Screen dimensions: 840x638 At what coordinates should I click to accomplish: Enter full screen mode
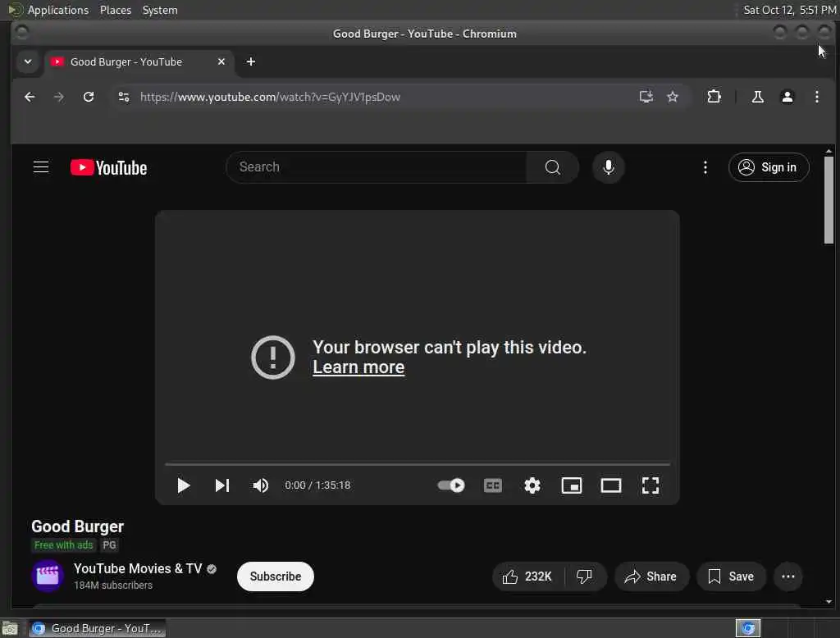click(x=650, y=485)
